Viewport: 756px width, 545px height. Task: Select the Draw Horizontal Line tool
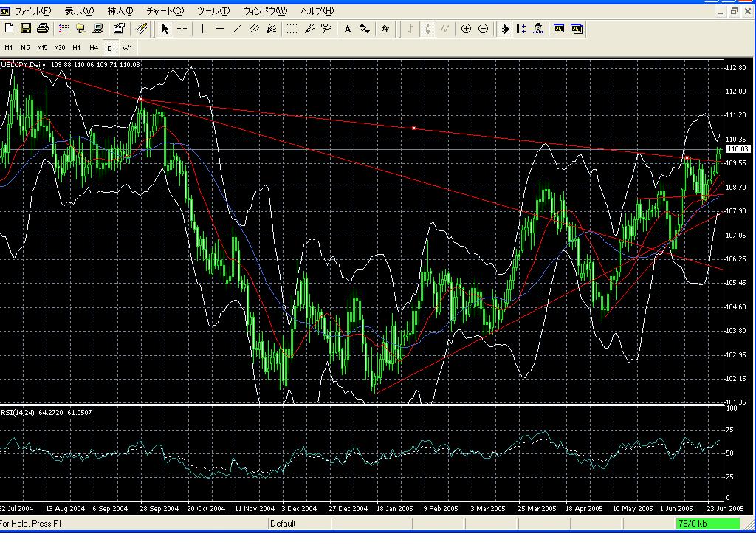pos(220,29)
